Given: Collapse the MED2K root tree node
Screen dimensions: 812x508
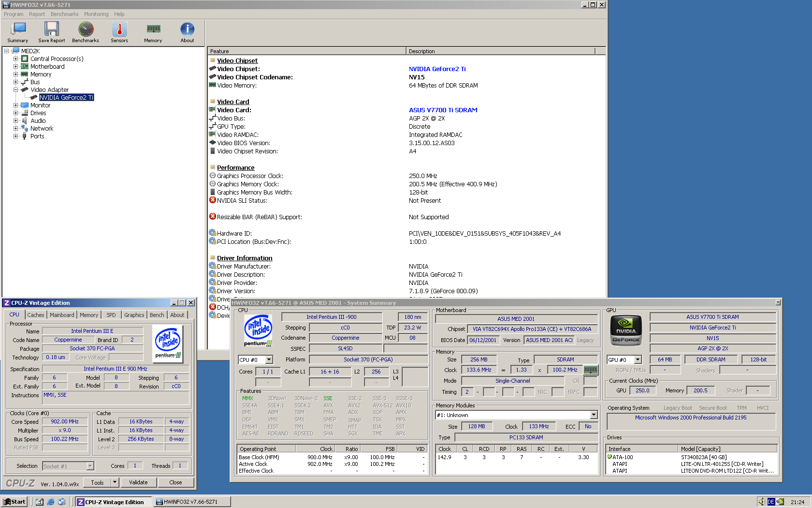Looking at the screenshot, I should 6,51.
